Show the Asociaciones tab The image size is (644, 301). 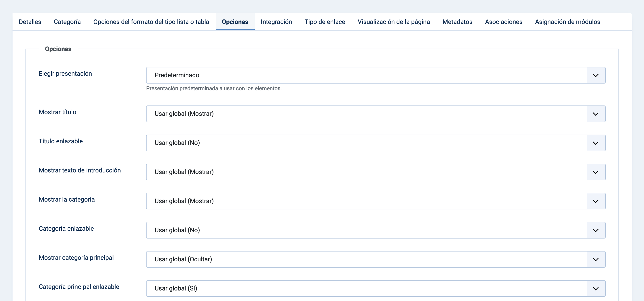pyautogui.click(x=503, y=22)
